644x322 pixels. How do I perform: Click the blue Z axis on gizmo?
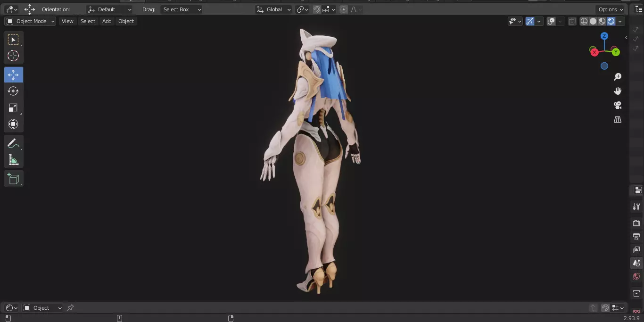[x=604, y=36]
